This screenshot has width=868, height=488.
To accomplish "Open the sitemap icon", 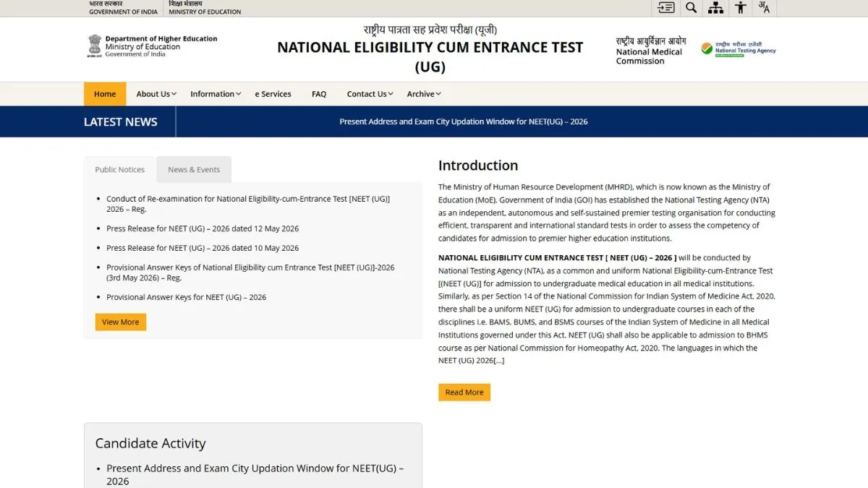I will tap(715, 7).
